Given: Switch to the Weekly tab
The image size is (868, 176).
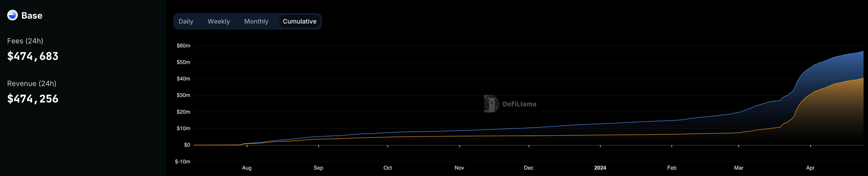Looking at the screenshot, I should (219, 21).
